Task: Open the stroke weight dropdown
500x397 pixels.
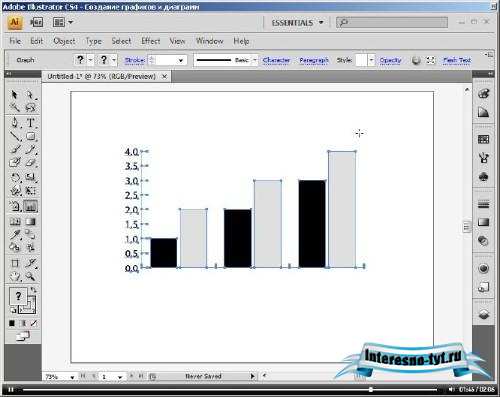Action: 181,60
